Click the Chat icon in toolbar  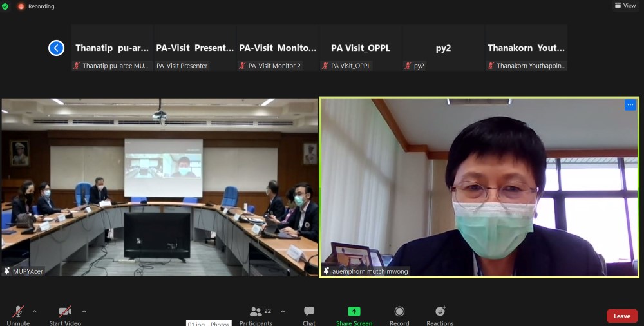pos(309,312)
